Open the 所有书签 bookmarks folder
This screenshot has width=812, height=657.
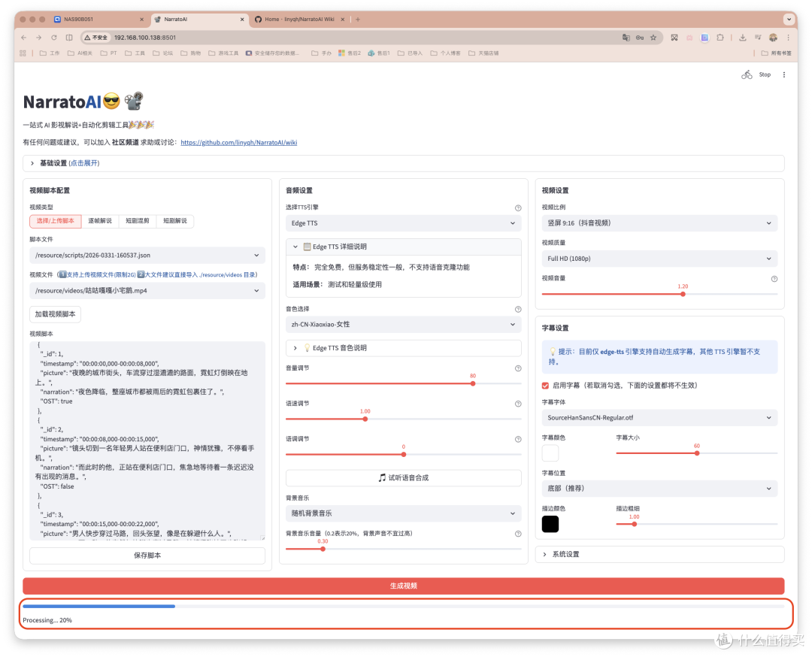(x=776, y=53)
